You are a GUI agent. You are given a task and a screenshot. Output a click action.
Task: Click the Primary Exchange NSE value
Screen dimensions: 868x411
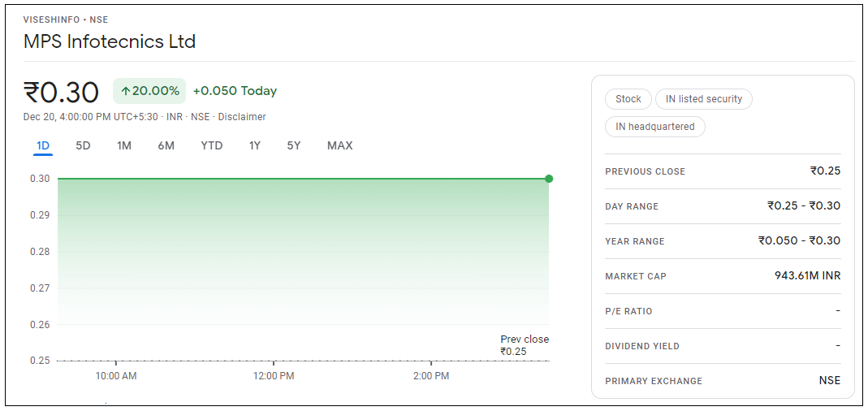coord(829,381)
